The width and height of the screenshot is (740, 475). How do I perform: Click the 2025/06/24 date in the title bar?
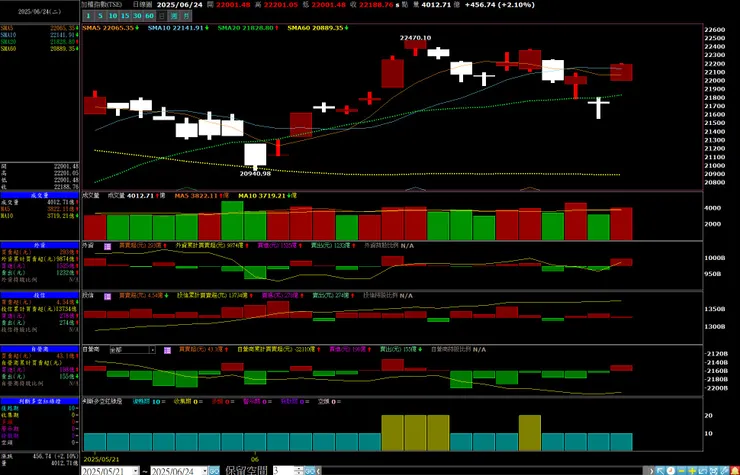click(180, 5)
